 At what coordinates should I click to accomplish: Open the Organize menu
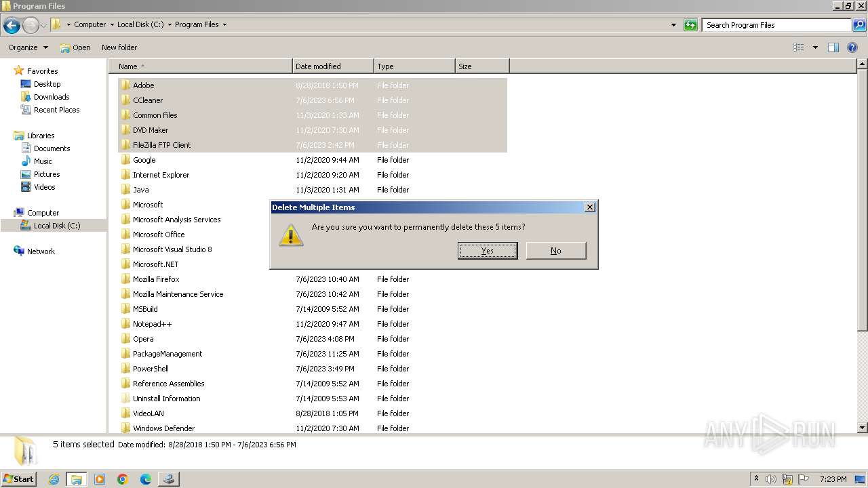tap(28, 47)
